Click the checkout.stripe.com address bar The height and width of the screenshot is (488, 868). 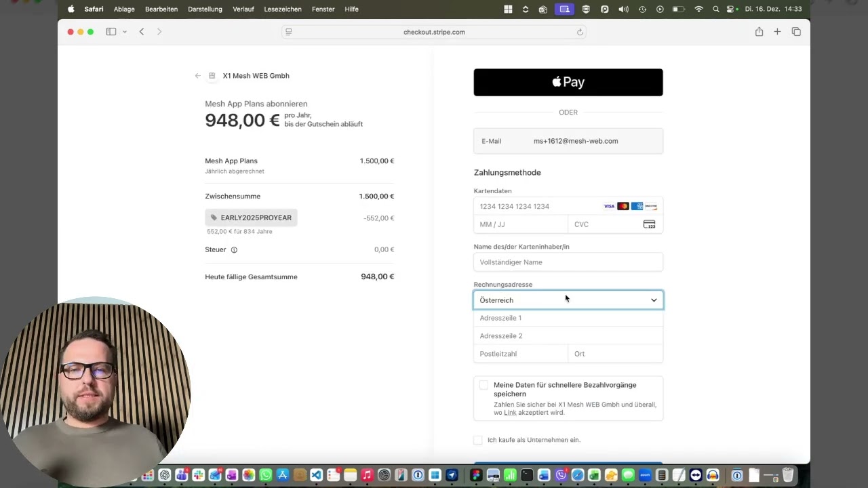[x=434, y=32]
